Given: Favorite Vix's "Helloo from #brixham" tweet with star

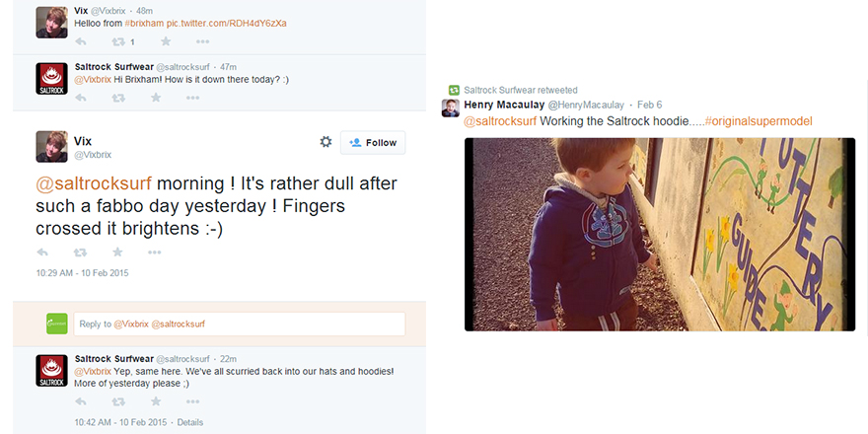Looking at the screenshot, I should click(166, 41).
